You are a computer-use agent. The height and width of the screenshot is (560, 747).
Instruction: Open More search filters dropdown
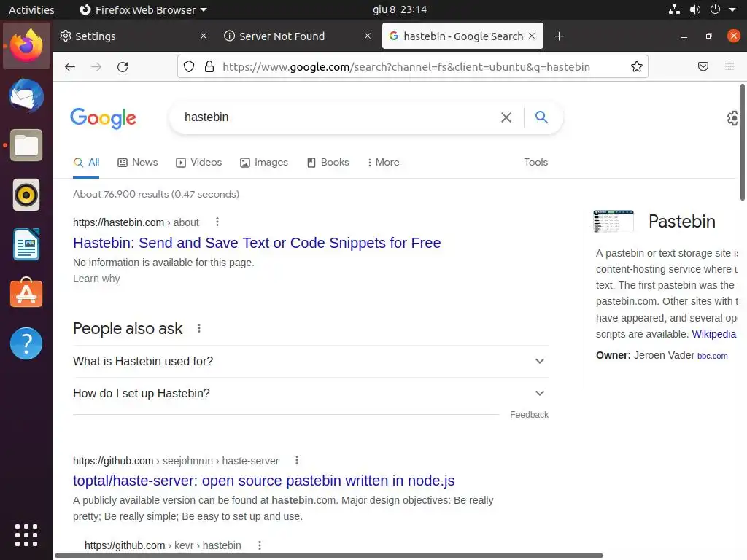pyautogui.click(x=384, y=163)
